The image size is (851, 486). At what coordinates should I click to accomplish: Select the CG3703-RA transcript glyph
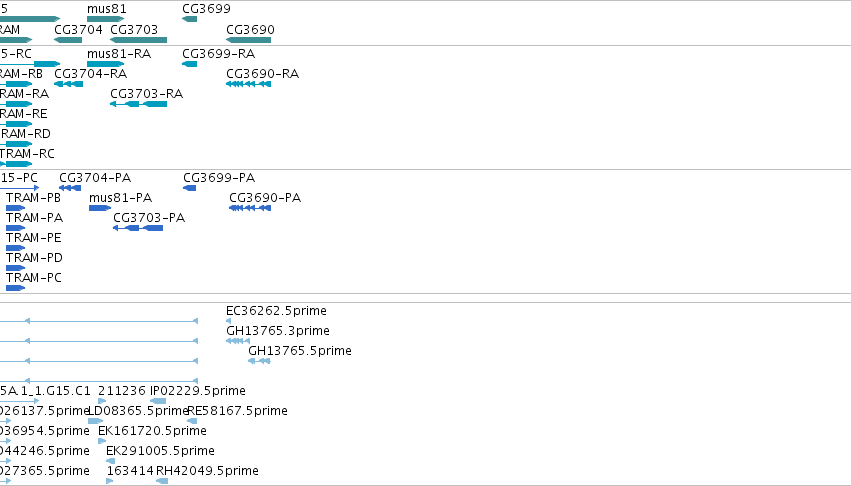coord(138,104)
